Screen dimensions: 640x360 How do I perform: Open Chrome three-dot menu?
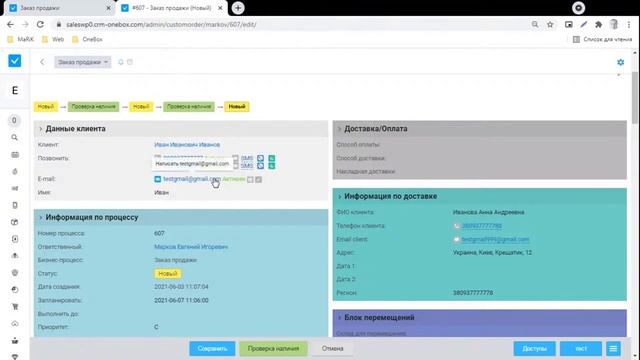629,24
